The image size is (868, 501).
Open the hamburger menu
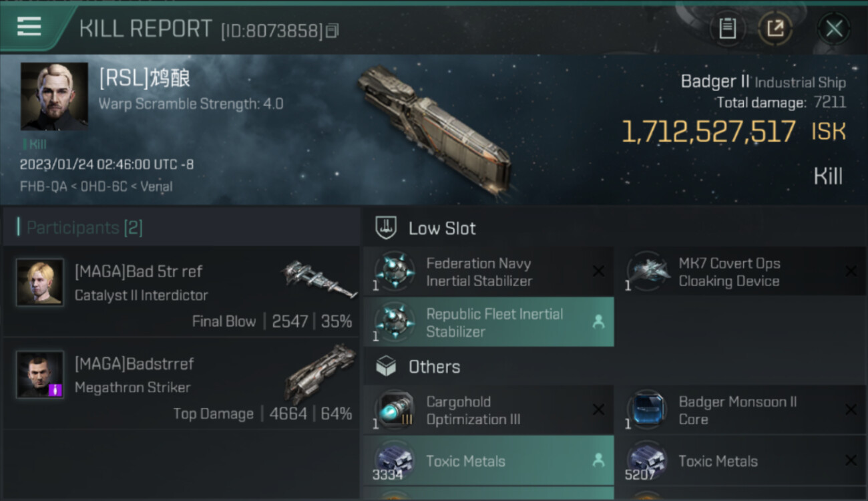coord(29,27)
